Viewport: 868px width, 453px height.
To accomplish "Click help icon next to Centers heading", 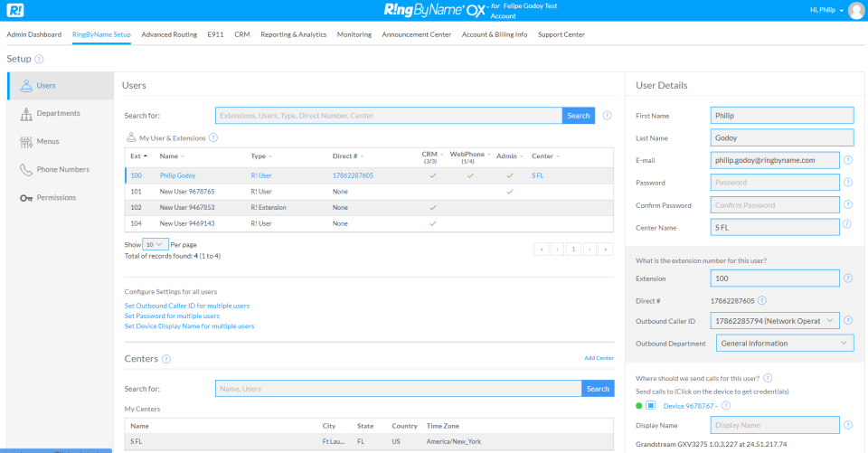I will pos(166,359).
